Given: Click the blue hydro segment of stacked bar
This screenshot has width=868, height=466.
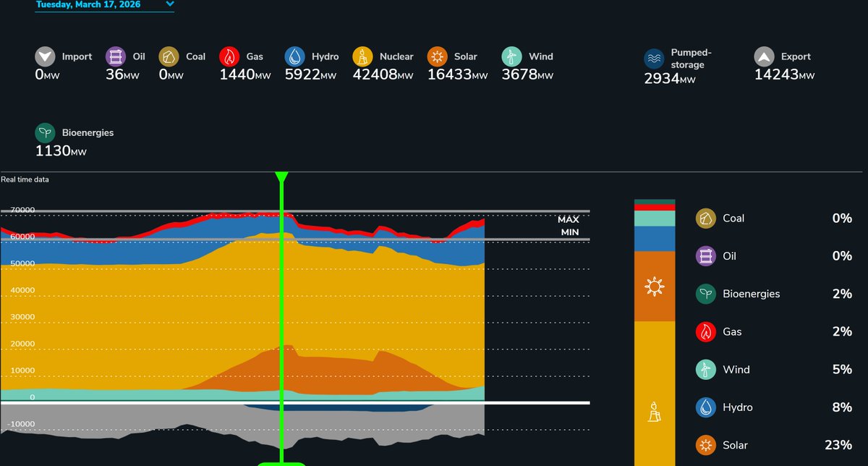Looking at the screenshot, I should click(x=655, y=239).
